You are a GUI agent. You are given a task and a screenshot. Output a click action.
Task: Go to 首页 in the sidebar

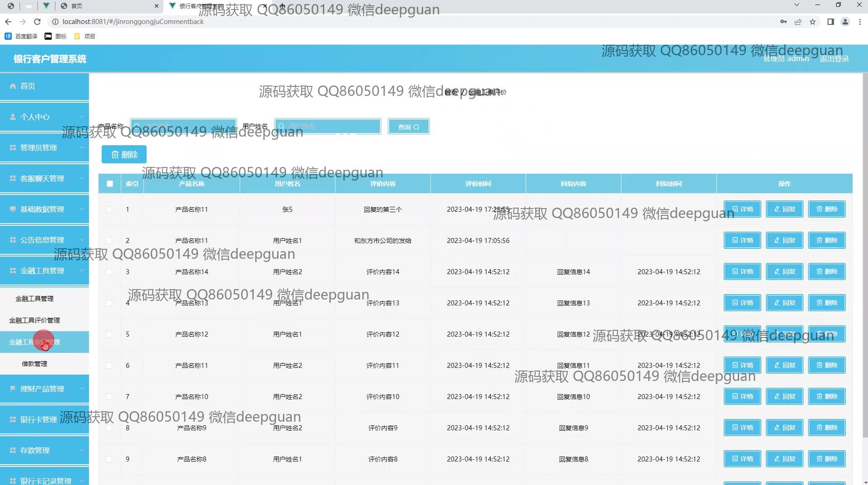coord(44,86)
